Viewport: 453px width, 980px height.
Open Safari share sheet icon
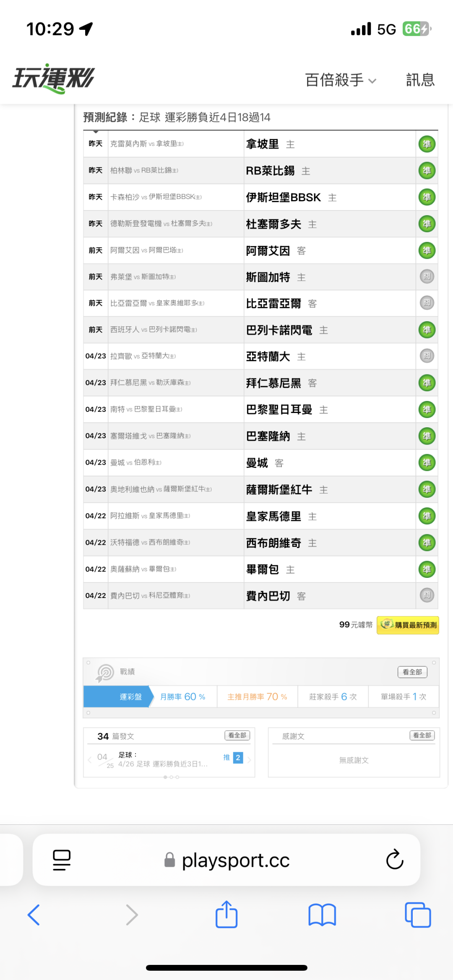(x=226, y=915)
